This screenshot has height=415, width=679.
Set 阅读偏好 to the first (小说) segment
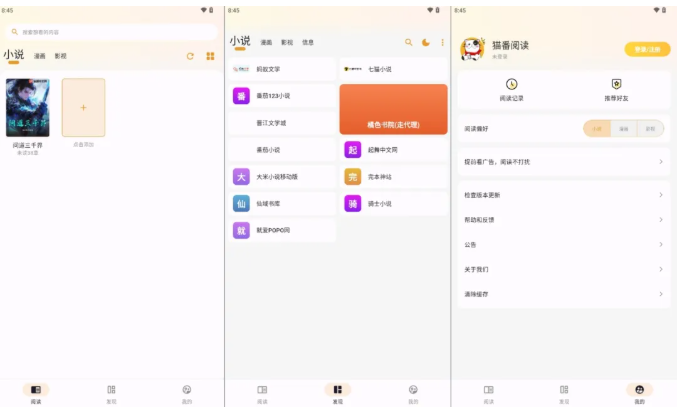597,129
